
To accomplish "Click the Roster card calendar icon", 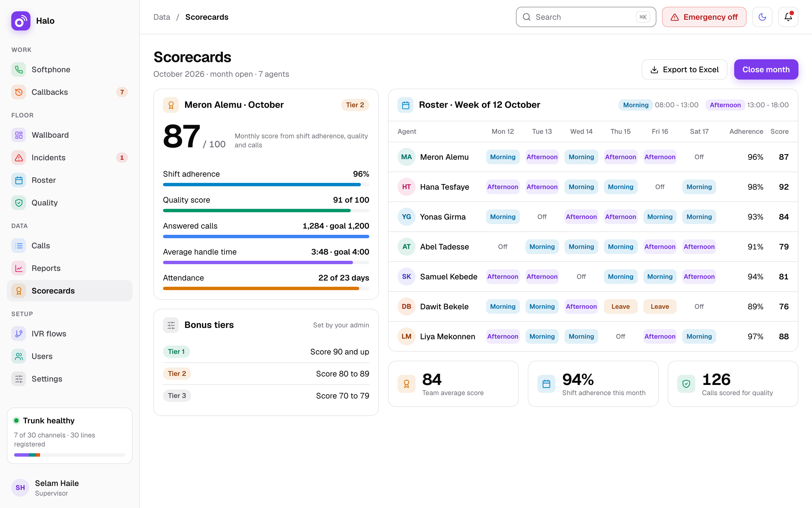I will tap(405, 105).
